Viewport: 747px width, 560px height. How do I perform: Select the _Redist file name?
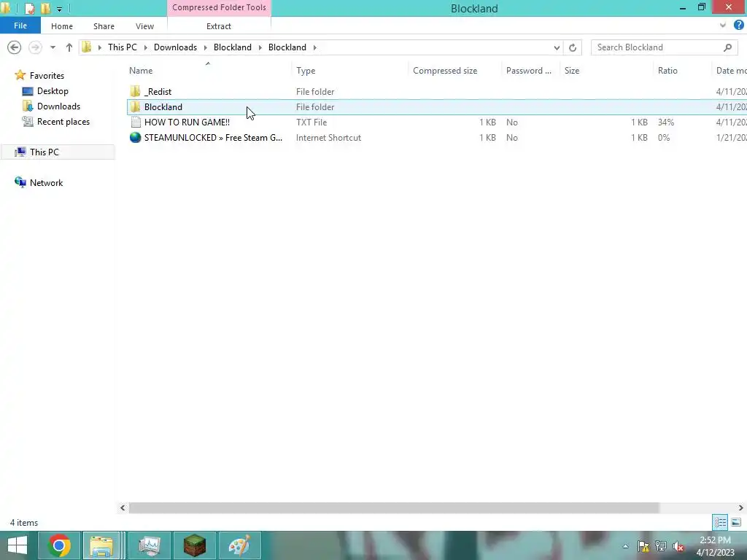click(158, 91)
